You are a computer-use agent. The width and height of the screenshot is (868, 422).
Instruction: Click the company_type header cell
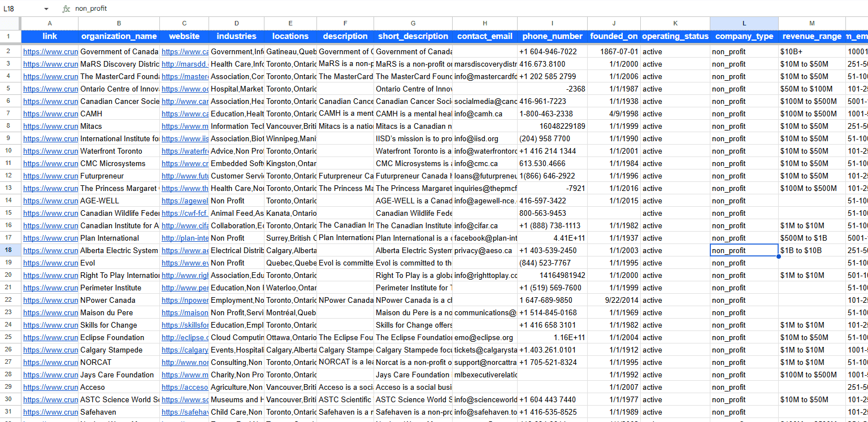[x=744, y=36]
